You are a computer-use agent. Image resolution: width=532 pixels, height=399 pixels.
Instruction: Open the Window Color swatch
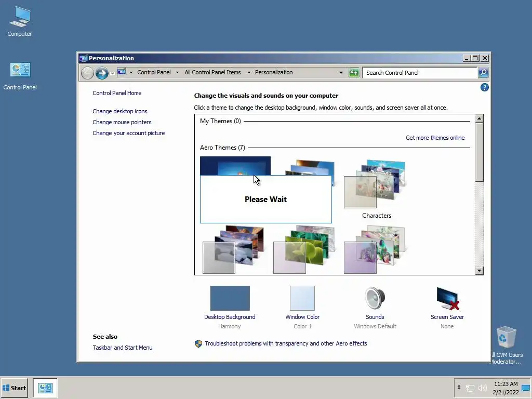pyautogui.click(x=302, y=298)
